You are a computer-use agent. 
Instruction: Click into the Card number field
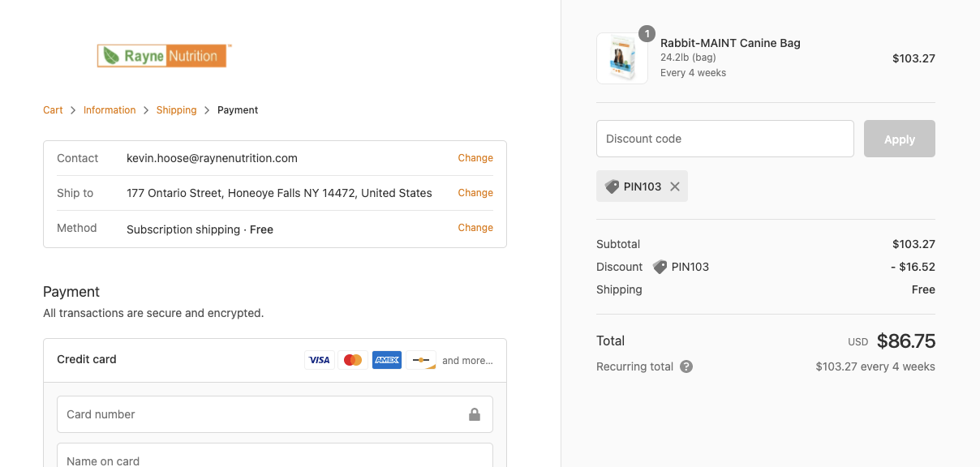(260, 414)
